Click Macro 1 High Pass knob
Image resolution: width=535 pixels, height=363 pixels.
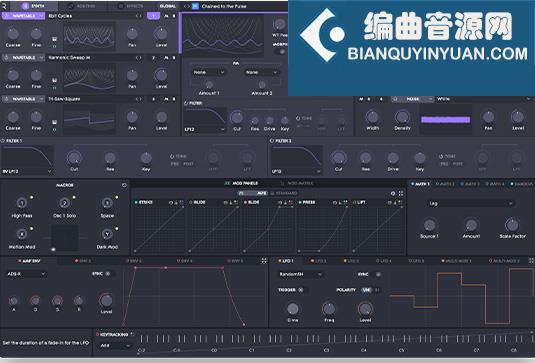click(x=22, y=203)
